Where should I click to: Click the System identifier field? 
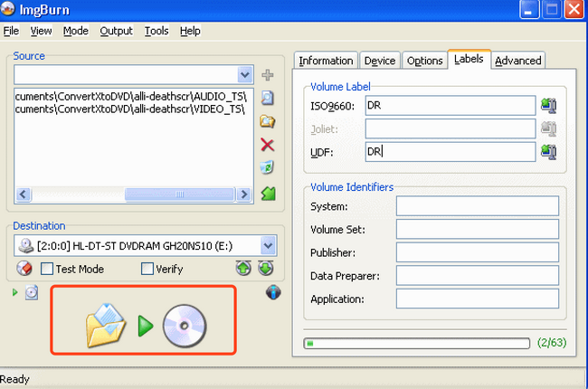coord(478,206)
